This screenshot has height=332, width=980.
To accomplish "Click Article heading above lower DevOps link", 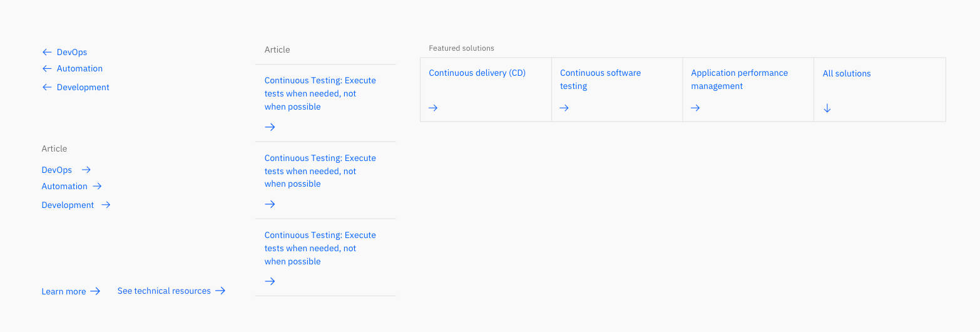I will [x=54, y=149].
